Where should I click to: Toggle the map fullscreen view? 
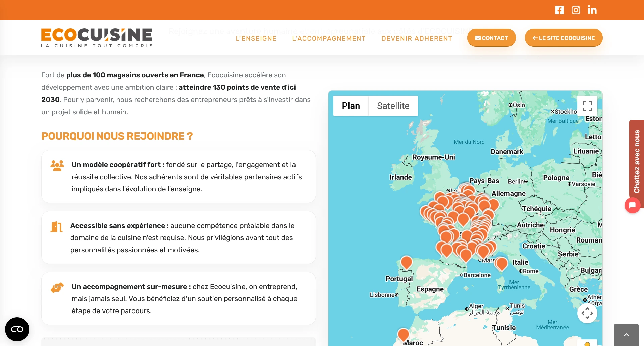587,106
